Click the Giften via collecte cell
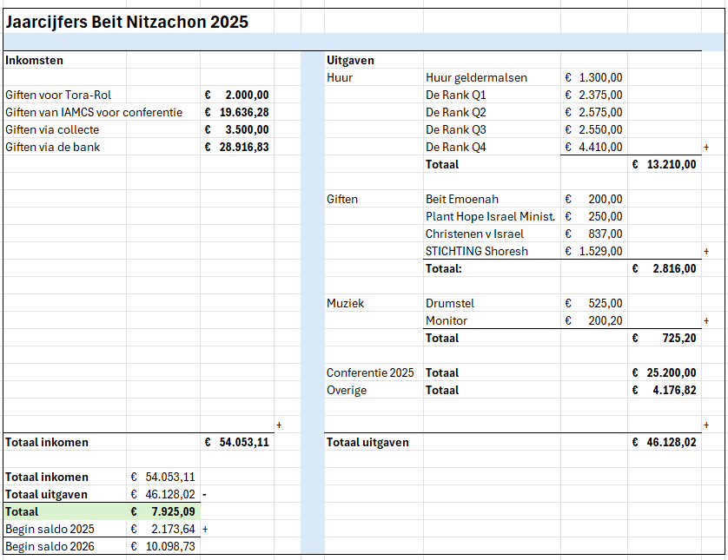Viewport: 728px width, 560px height. click(52, 129)
